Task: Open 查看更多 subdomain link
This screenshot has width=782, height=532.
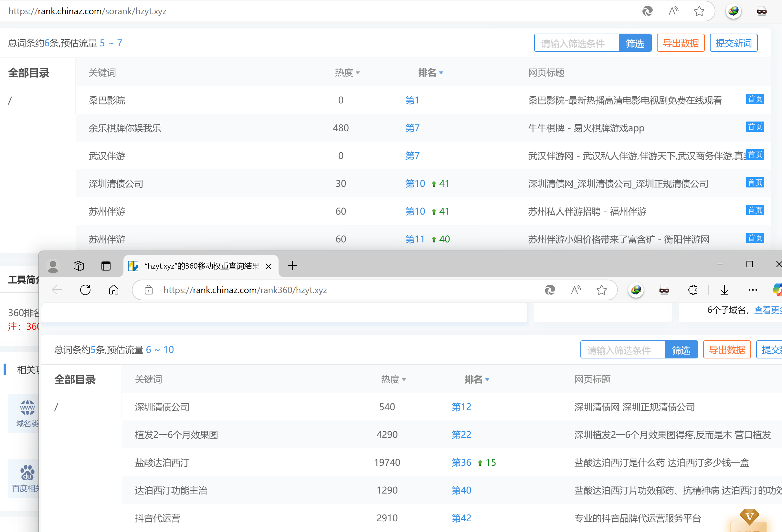Action: click(x=768, y=310)
